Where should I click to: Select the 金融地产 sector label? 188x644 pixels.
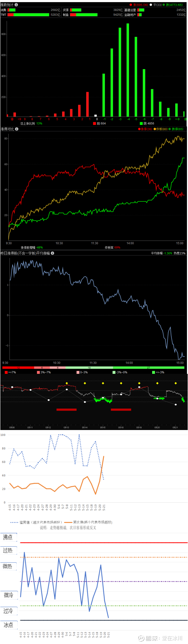130,15
